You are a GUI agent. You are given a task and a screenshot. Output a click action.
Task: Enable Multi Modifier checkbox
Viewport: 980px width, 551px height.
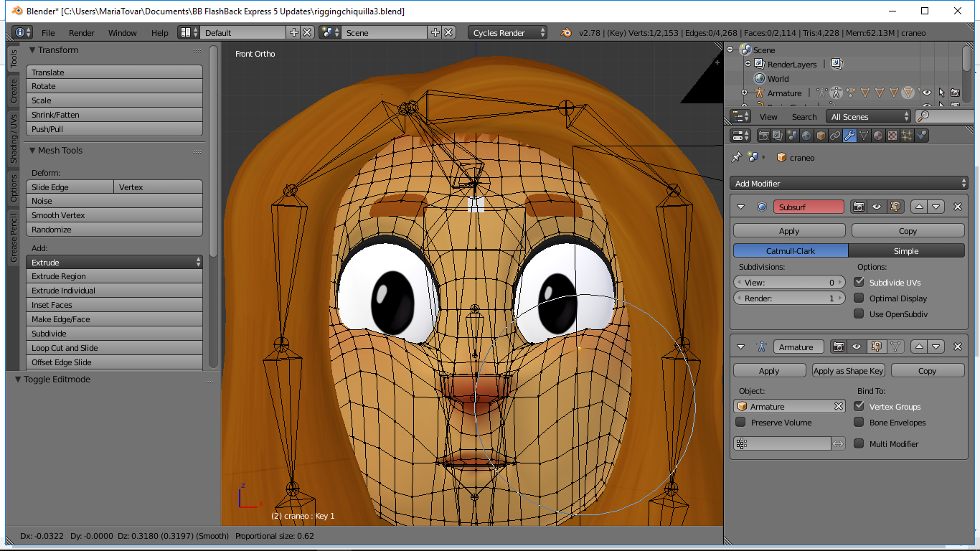coord(859,444)
